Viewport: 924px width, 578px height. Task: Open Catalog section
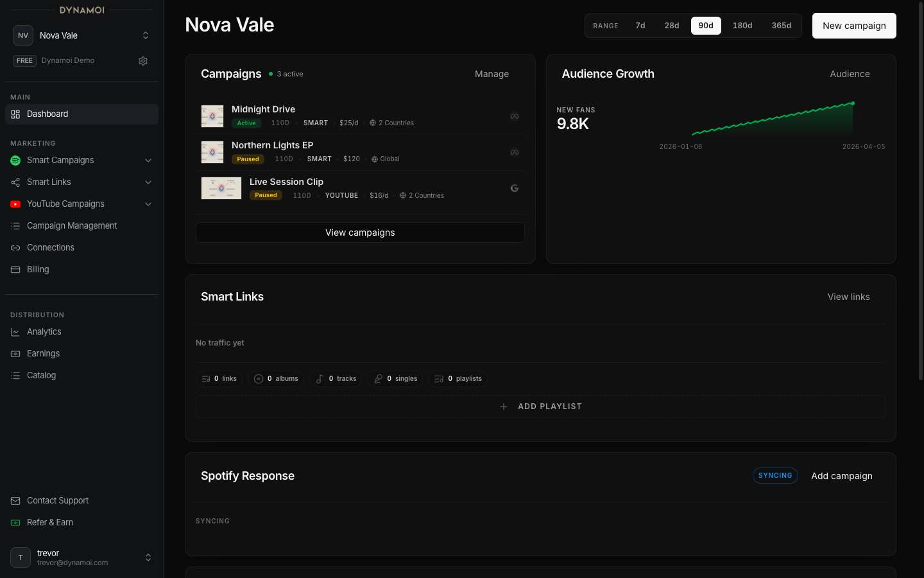[x=81, y=376]
